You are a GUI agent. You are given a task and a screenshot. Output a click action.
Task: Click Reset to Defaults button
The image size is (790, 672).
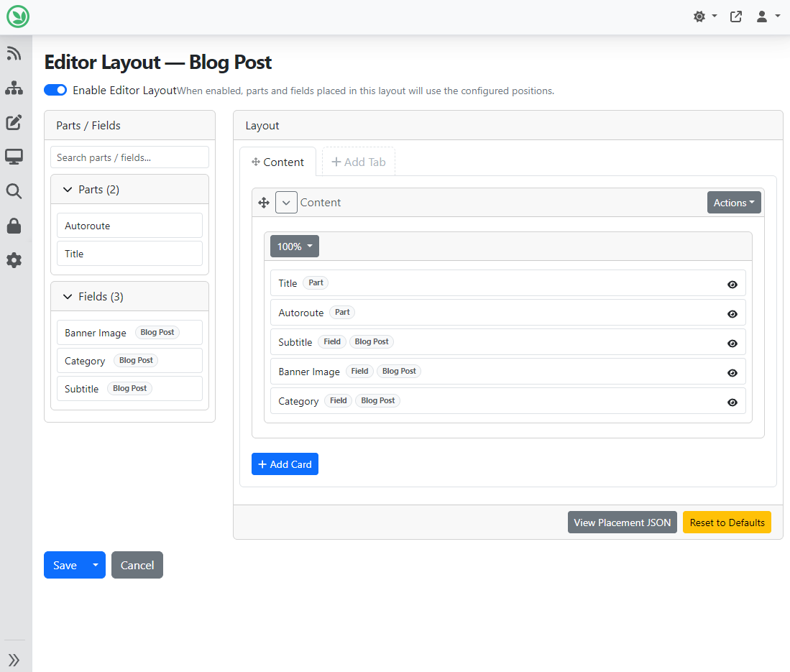pyautogui.click(x=727, y=523)
